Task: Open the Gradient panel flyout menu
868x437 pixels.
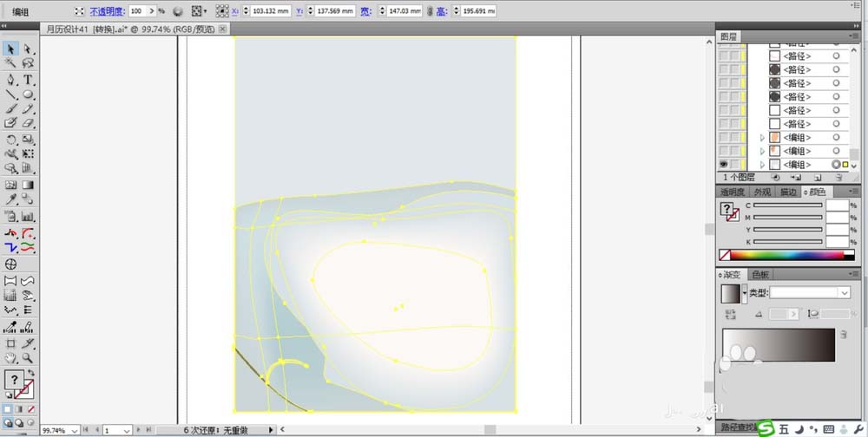Action: tap(854, 274)
